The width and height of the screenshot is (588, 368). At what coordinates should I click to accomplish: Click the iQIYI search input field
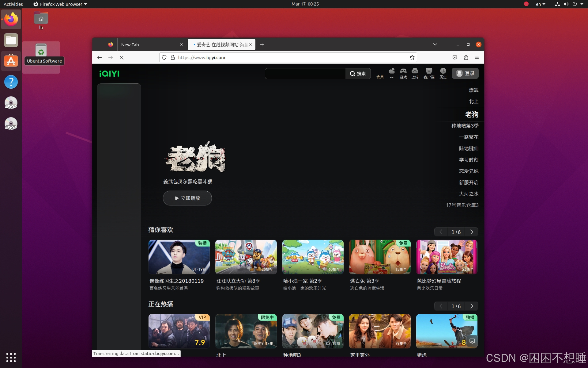(305, 74)
